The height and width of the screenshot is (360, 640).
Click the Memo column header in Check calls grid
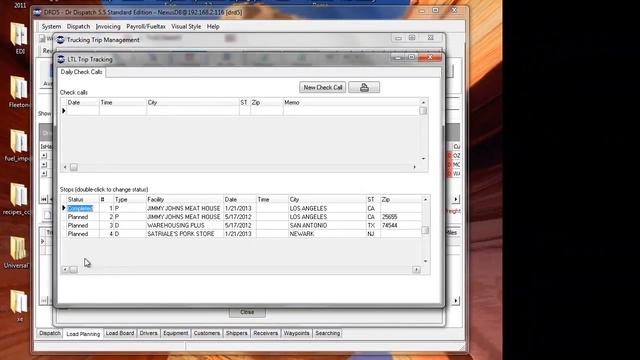[351, 102]
